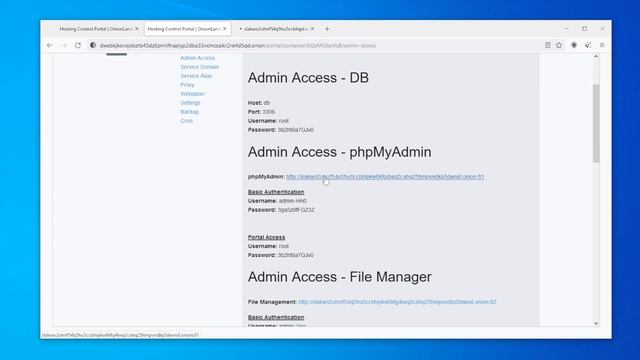Screen dimensions: 640x360
Task: Maximize the browser window
Action: (584, 29)
